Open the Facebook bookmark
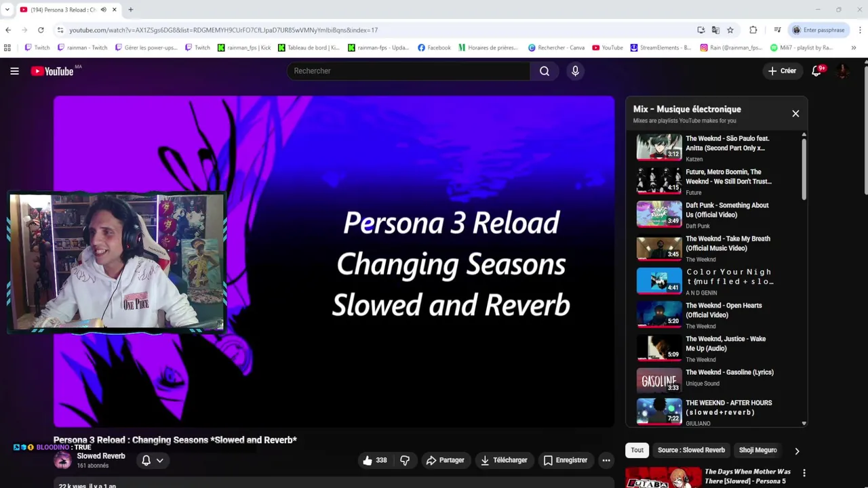The height and width of the screenshot is (488, 868). (434, 47)
